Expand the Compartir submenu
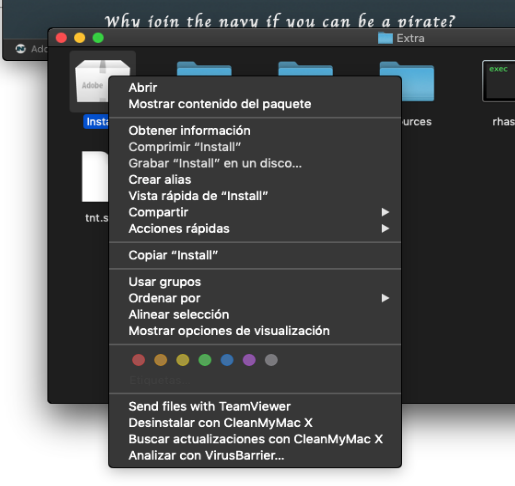Viewport: 515px width, 486px height. (255, 212)
